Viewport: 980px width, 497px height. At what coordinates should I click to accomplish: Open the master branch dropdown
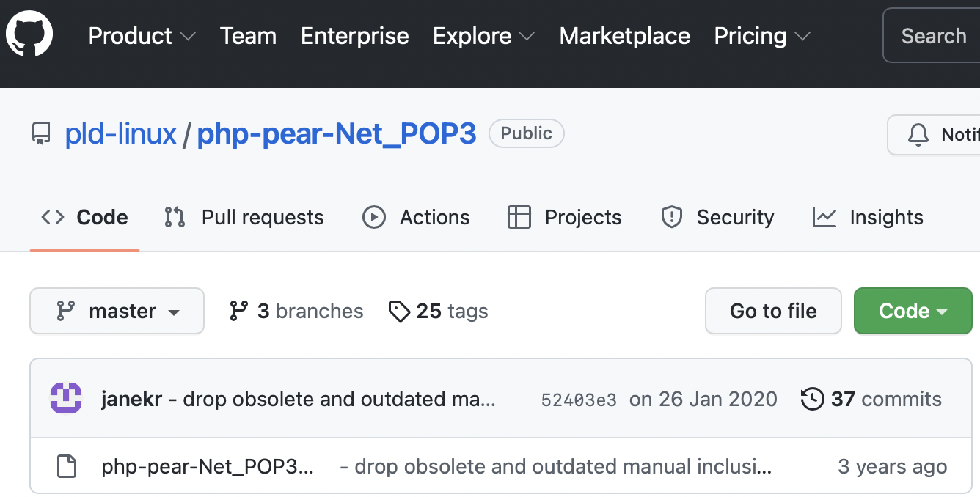[x=117, y=312]
